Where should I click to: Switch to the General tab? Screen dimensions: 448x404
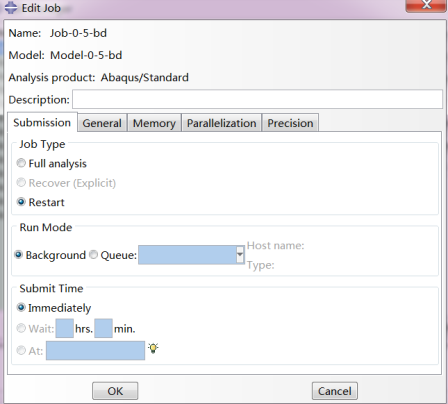pyautogui.click(x=102, y=123)
